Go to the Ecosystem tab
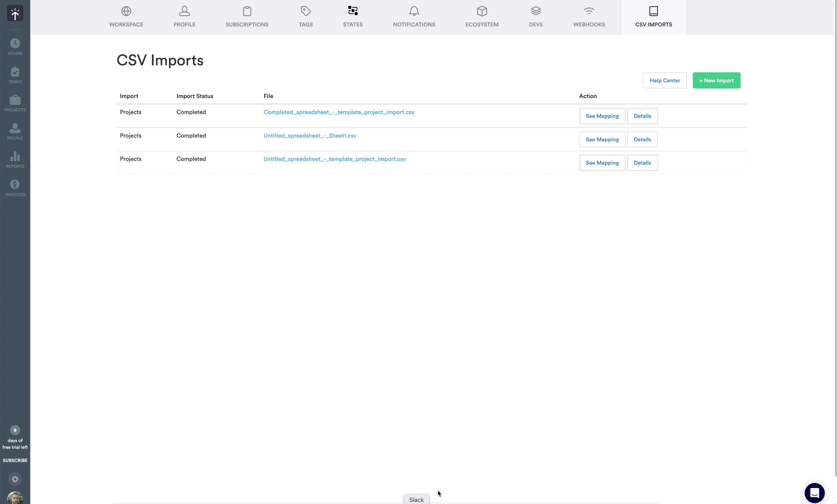Screen dimensions: 837x504 tap(482, 17)
